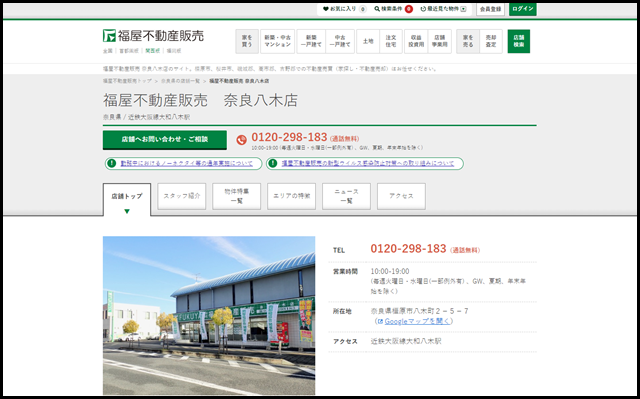Image resolution: width=640 pixels, height=399 pixels.
Task: Select the 首都圏版 region link
Action: (129, 51)
